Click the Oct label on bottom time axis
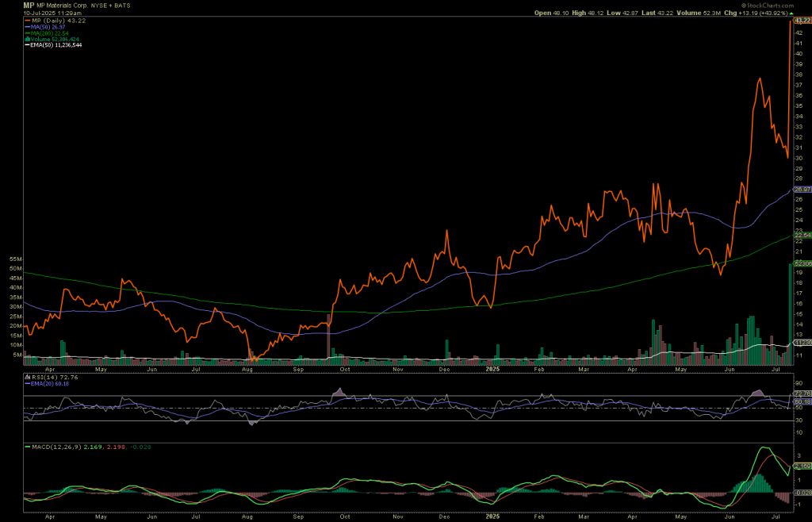Viewport: 812px width, 522px height. pyautogui.click(x=344, y=515)
